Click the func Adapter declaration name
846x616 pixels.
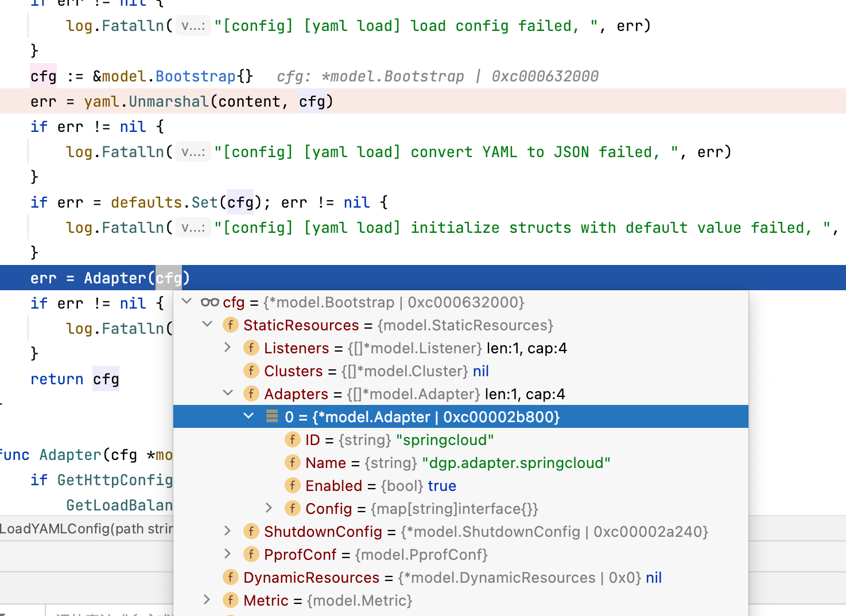point(71,455)
